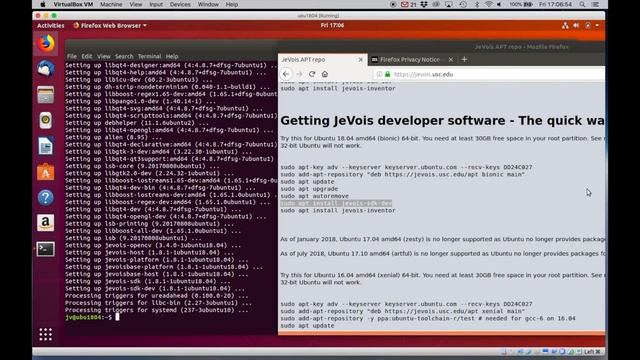This screenshot has width=640, height=360.
Task: Click Ubuntu Activities button
Action: 51,26
